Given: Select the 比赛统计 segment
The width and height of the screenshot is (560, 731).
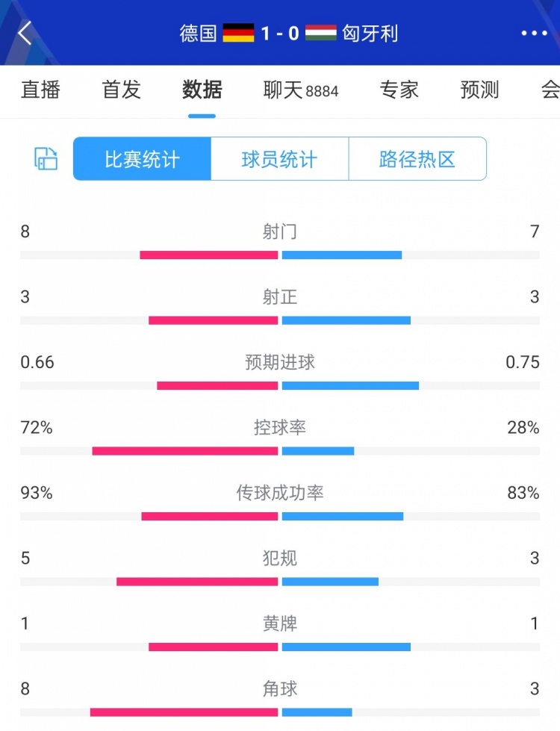Looking at the screenshot, I should [x=142, y=159].
